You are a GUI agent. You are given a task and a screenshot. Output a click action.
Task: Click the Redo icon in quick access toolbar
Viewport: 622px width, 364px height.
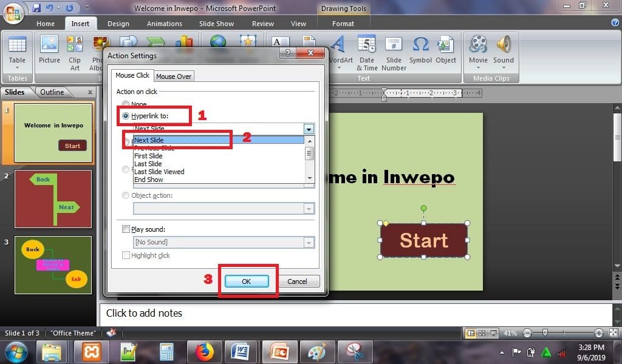[69, 7]
